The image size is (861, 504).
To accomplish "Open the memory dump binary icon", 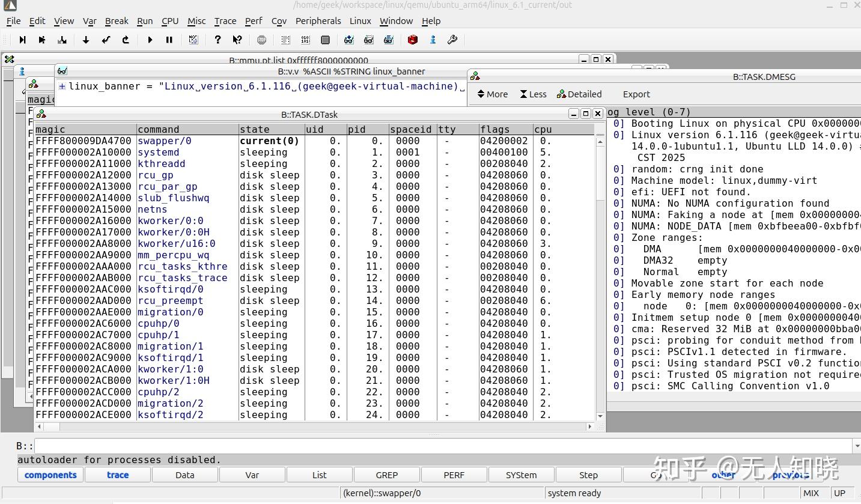I will [305, 40].
